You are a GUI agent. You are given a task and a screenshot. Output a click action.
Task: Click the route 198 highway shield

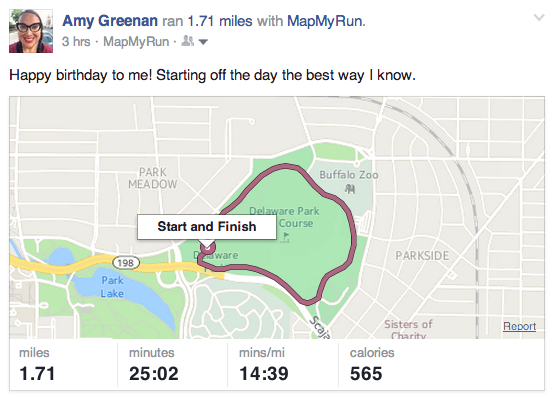point(126,262)
